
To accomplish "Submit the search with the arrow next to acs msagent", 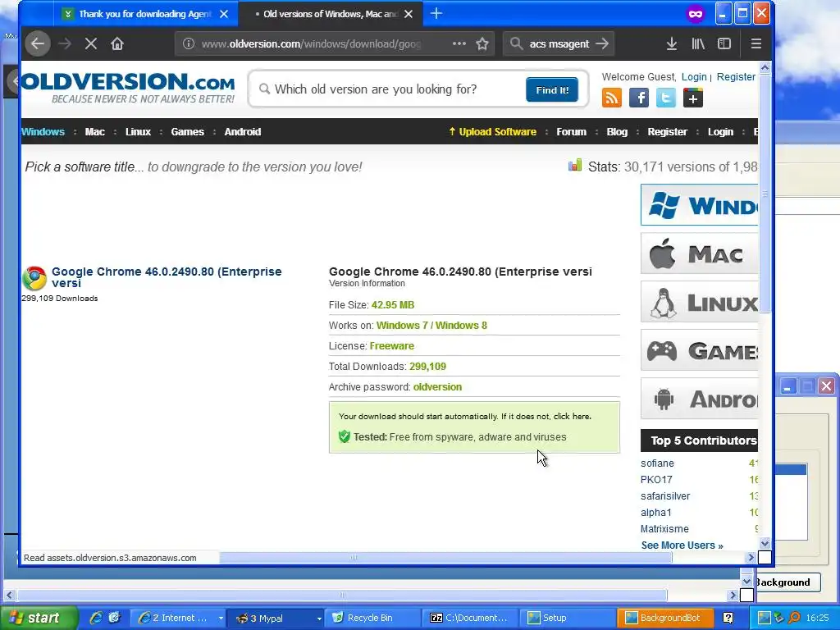I will click(x=602, y=44).
